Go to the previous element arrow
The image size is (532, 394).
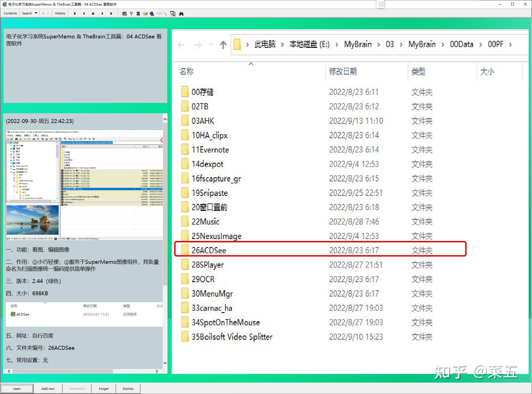(84, 13)
